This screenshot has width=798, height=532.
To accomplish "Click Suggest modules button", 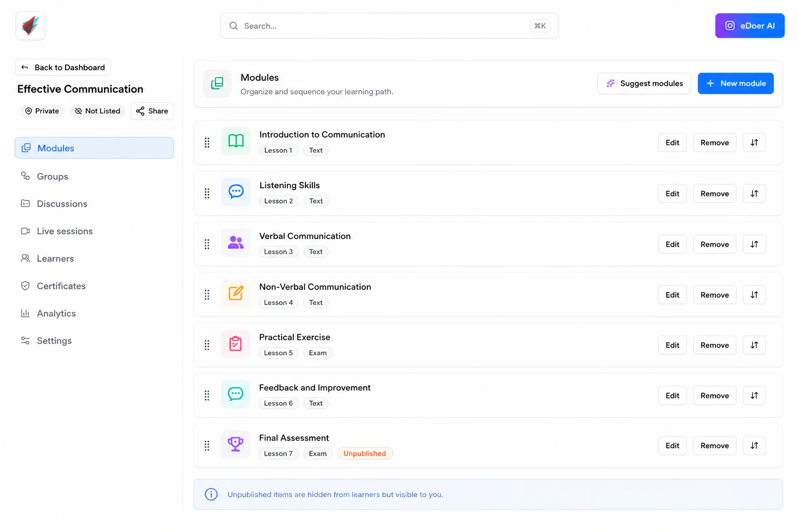I will pos(644,83).
